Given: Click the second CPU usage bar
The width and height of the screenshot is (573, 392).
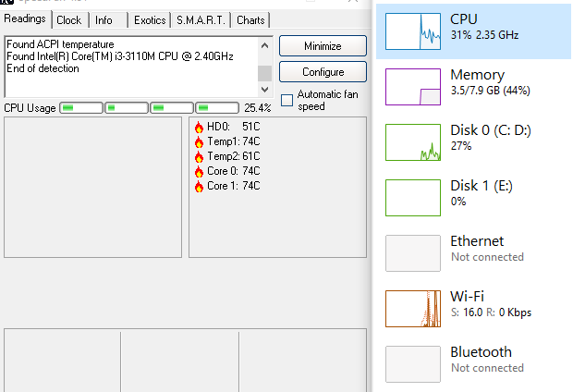Looking at the screenshot, I should pyautogui.click(x=127, y=108).
